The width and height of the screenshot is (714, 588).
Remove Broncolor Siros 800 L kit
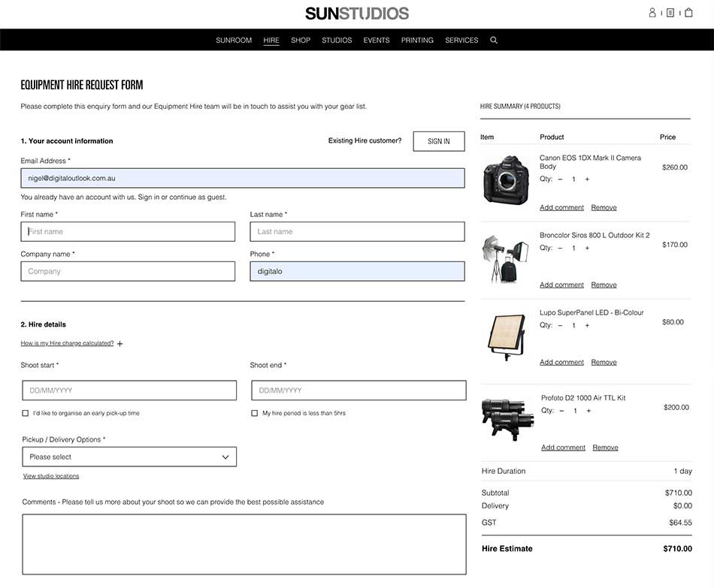(x=604, y=285)
